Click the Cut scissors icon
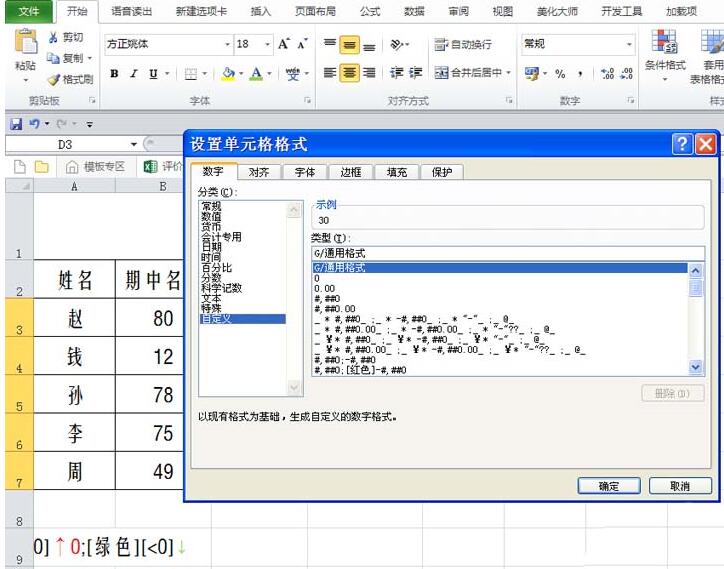Viewport: 724px width, 569px height. point(54,37)
